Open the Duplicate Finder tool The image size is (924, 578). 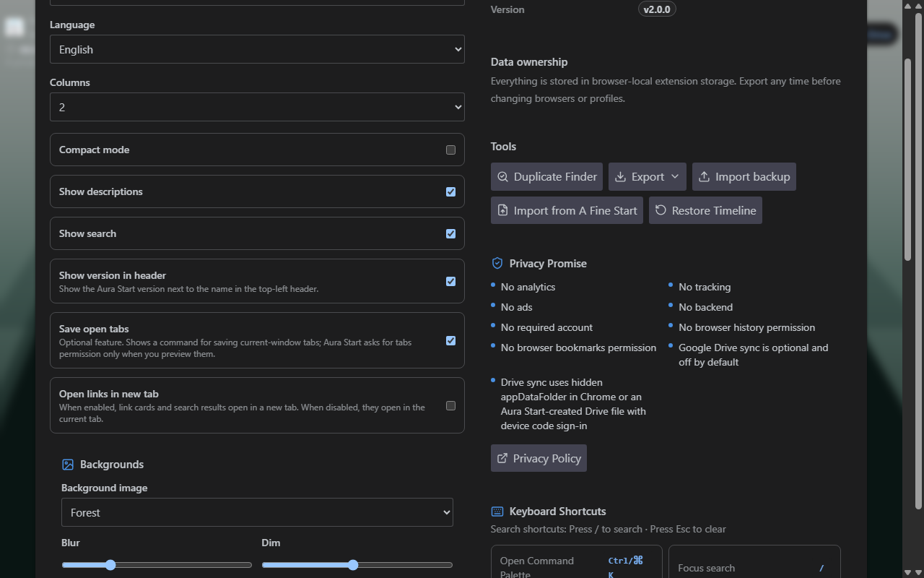(x=546, y=176)
